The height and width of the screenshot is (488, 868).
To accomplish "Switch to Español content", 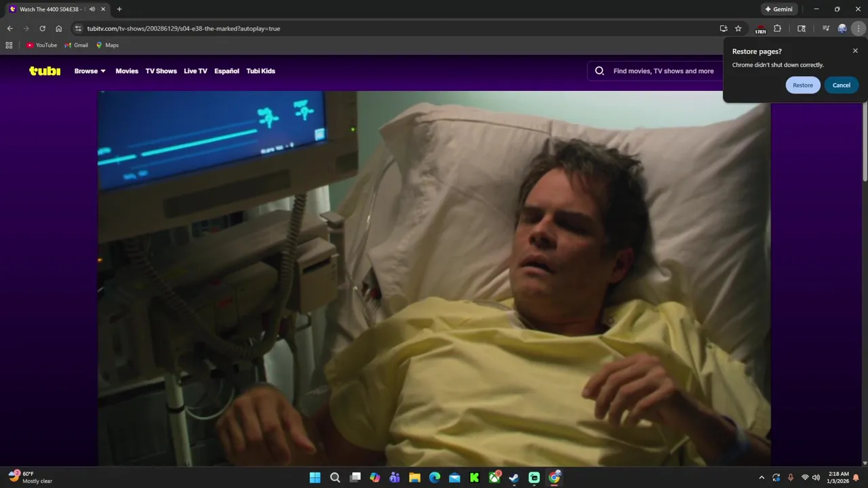I will pos(226,71).
